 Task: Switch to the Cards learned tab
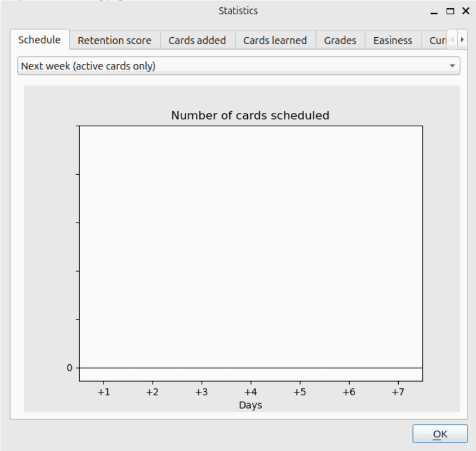(x=275, y=40)
